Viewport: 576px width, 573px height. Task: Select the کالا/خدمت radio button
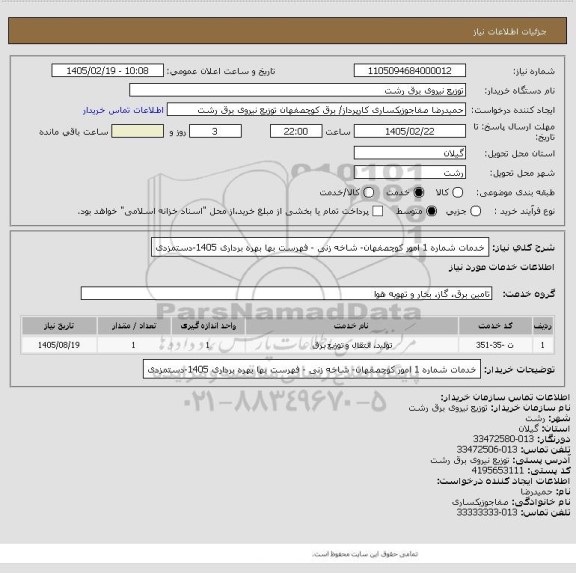click(x=368, y=192)
